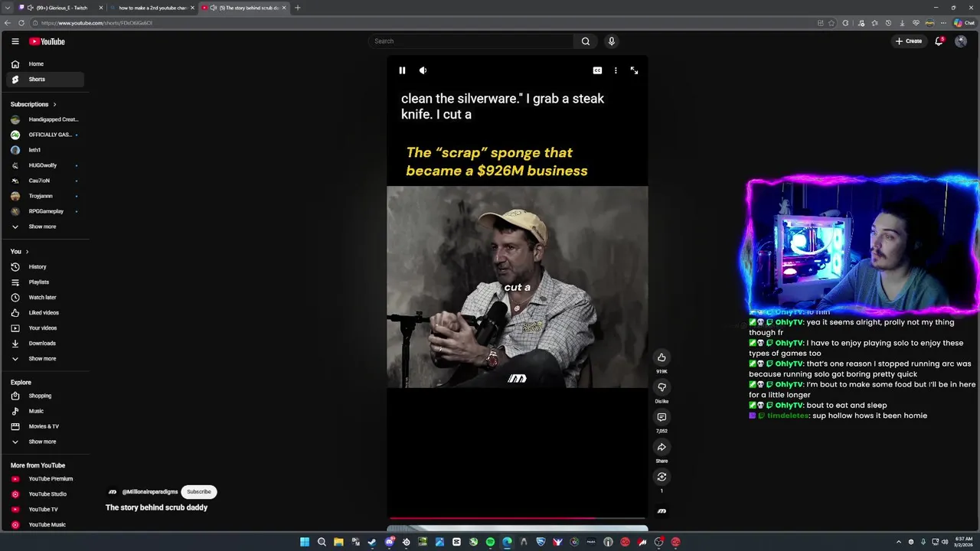The width and height of the screenshot is (980, 551).
Task: Go back in the browser
Action: pyautogui.click(x=8, y=23)
